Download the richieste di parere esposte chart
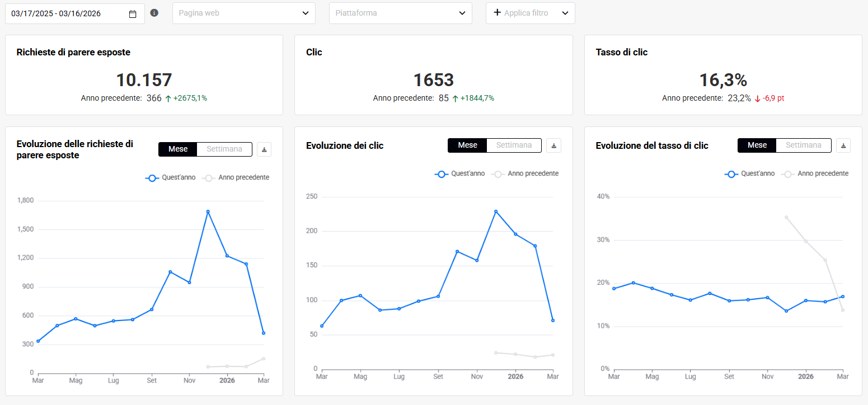Image resolution: width=868 pixels, height=405 pixels. pyautogui.click(x=264, y=149)
